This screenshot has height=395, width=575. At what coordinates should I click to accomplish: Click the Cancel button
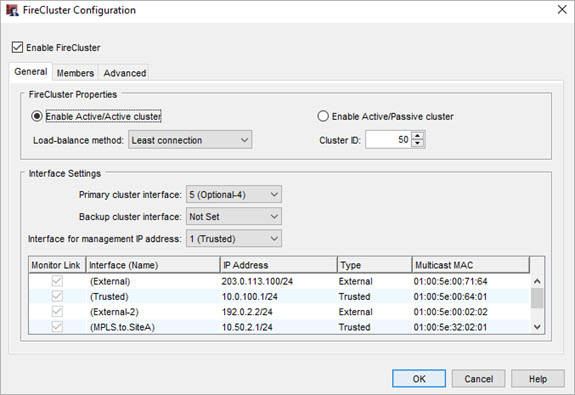479,378
